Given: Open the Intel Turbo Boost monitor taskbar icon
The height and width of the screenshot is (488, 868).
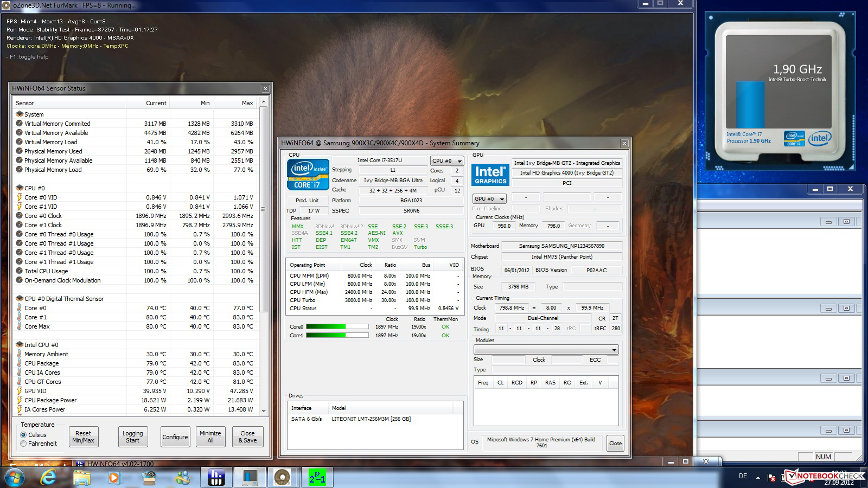Looking at the screenshot, I should click(x=250, y=477).
